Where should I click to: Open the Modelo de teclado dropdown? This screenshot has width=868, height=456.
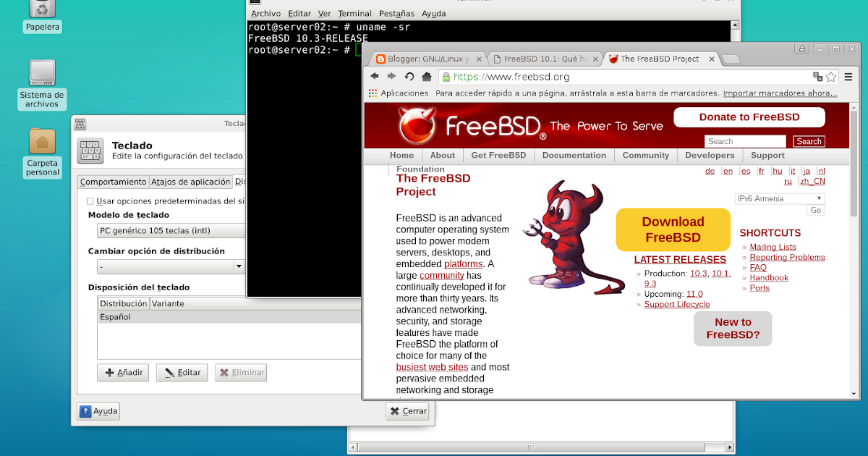(x=171, y=231)
